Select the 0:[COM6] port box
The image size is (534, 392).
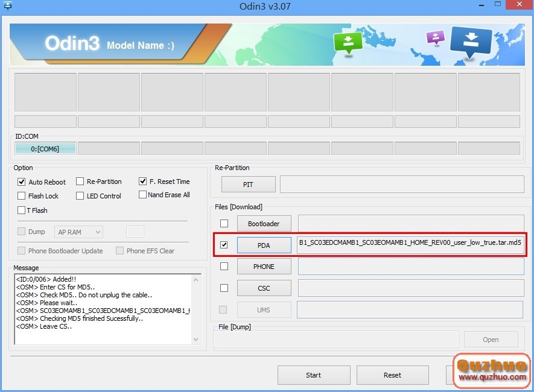click(x=45, y=149)
